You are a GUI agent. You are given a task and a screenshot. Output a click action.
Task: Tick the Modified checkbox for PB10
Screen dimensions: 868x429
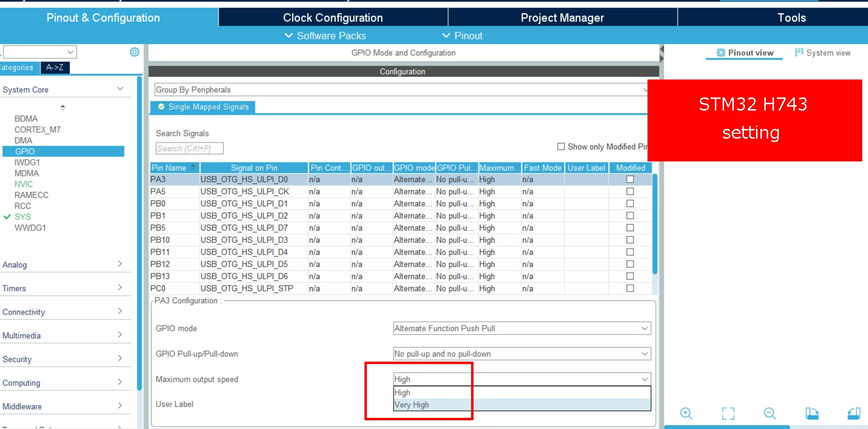[630, 240]
